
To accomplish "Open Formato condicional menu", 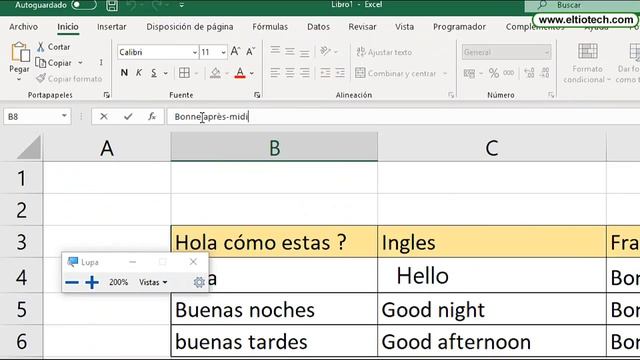I will tap(587, 62).
